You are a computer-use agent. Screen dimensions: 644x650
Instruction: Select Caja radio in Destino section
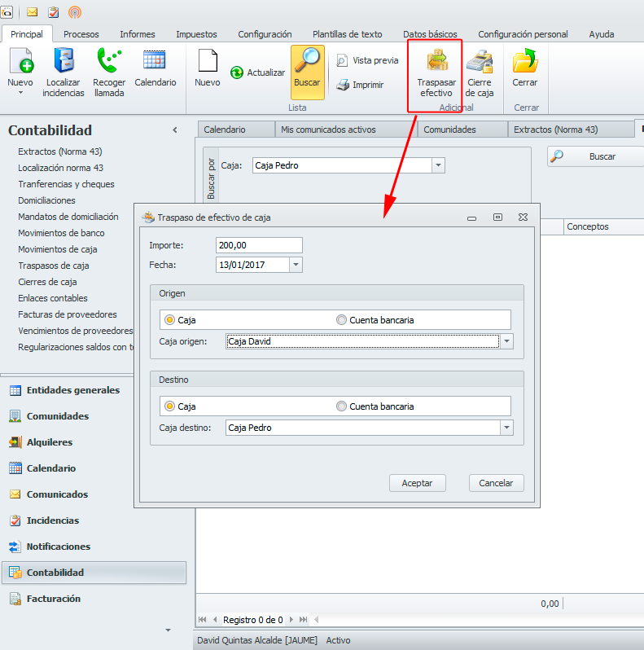[x=169, y=406]
